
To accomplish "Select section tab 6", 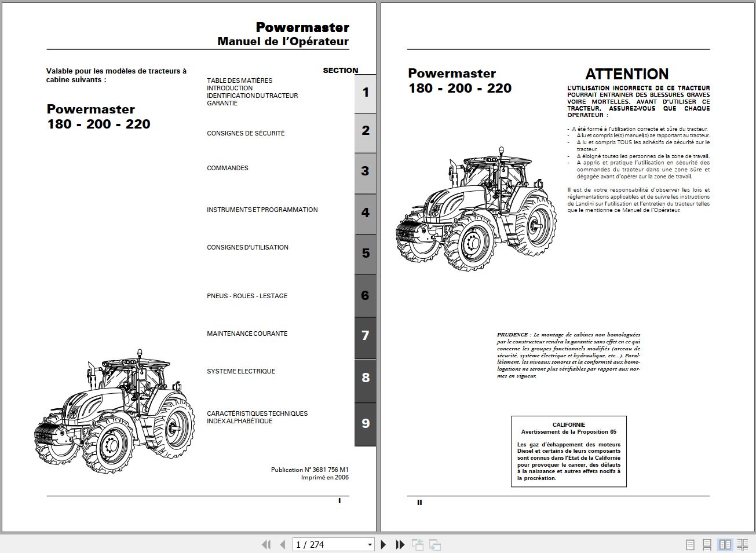I will [x=365, y=296].
